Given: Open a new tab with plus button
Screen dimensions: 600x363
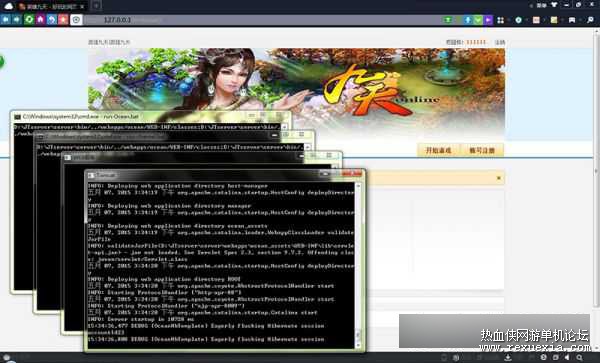Looking at the screenshot, I should 96,6.
